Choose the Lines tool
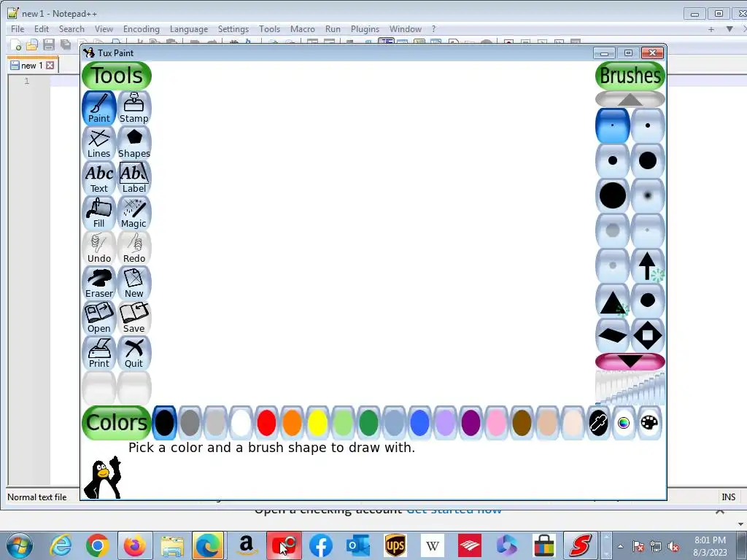 coord(99,143)
